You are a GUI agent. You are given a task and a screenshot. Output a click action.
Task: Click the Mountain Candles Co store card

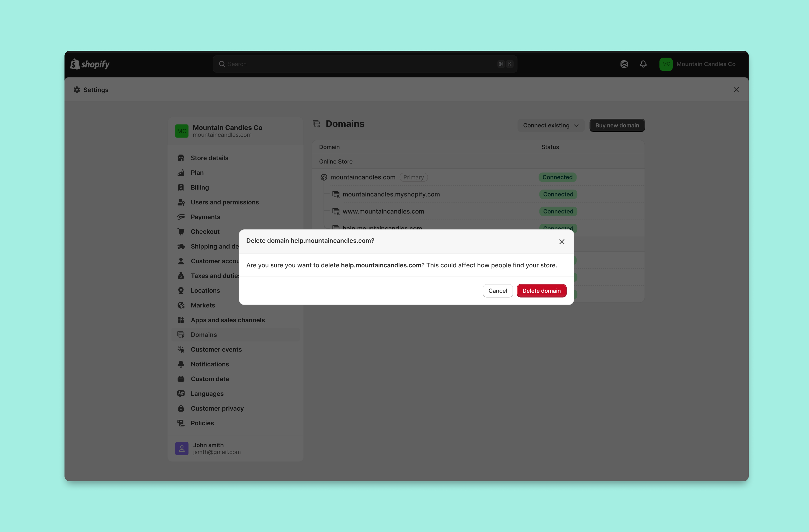[236, 131]
